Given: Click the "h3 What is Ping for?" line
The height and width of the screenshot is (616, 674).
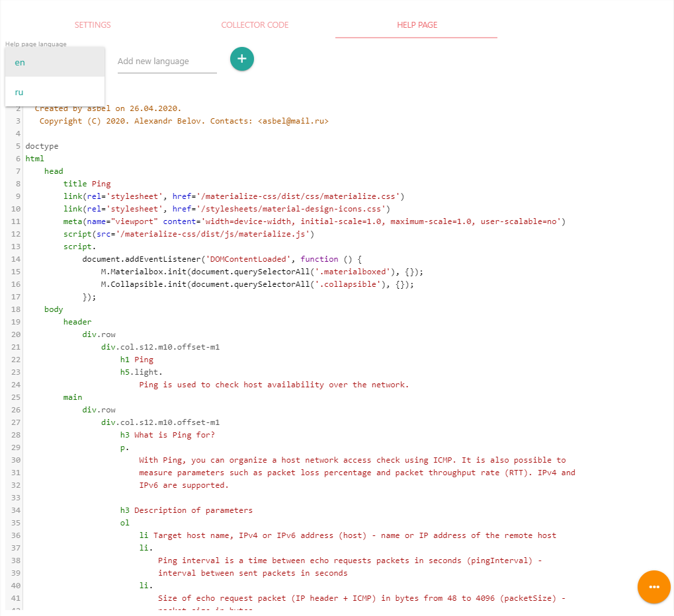Looking at the screenshot, I should click(167, 435).
